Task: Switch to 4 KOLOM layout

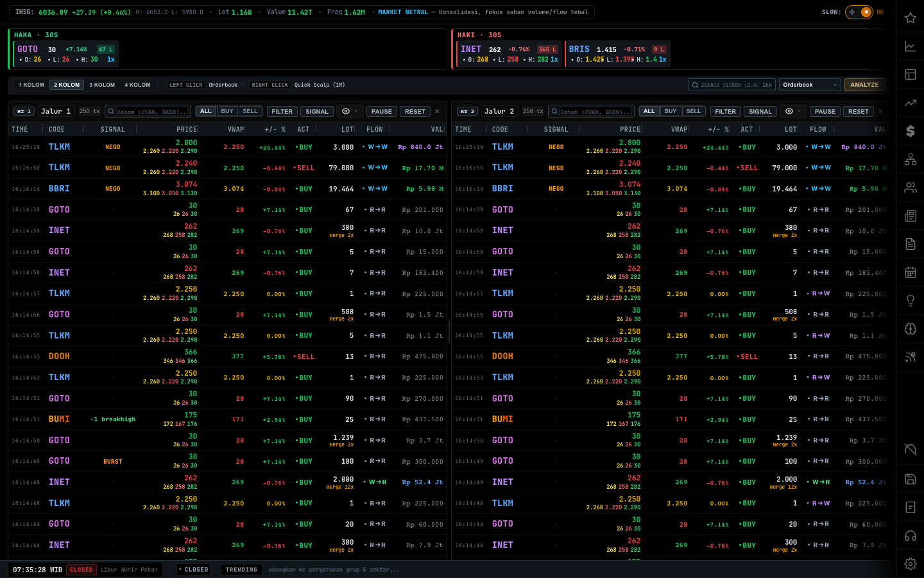Action: click(x=137, y=85)
